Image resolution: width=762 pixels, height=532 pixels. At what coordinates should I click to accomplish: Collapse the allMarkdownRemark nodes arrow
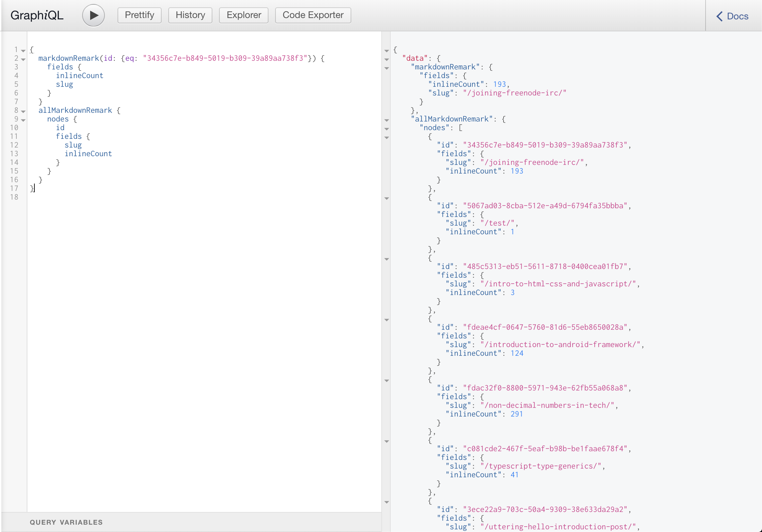387,128
